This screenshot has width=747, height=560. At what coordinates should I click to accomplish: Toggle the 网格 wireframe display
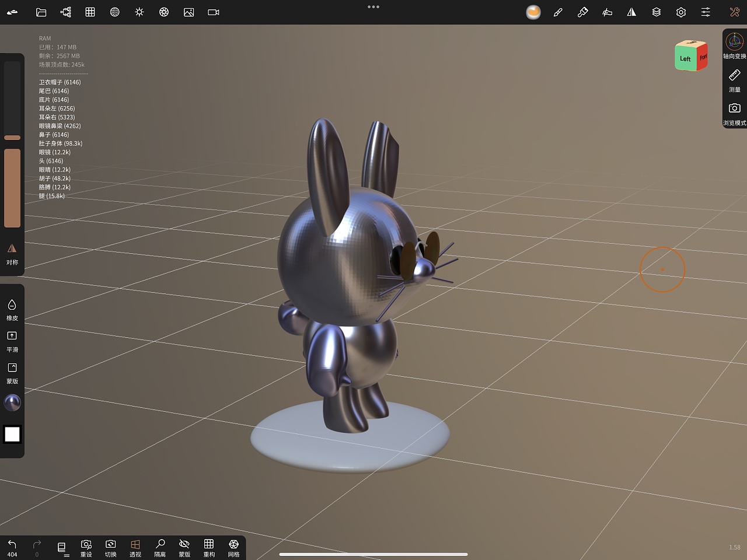coord(234,548)
